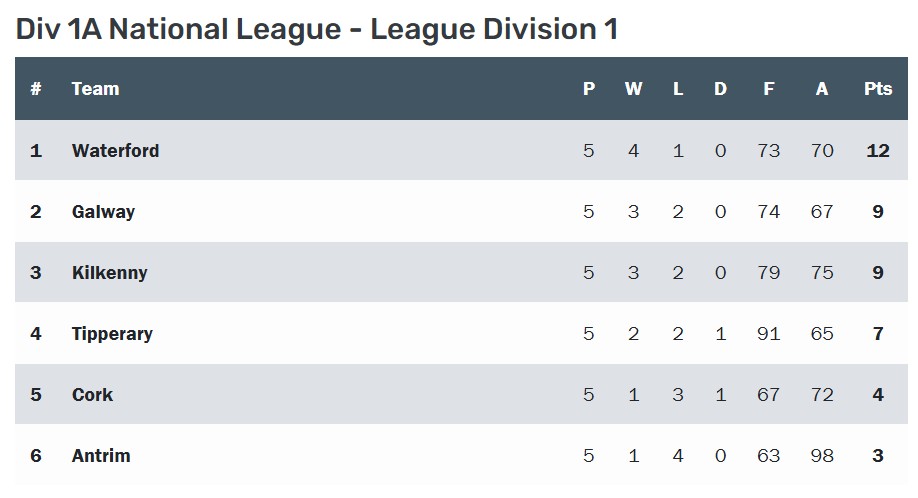The width and height of the screenshot is (918, 498).
Task: Click the Tipperary team name
Action: coord(112,334)
